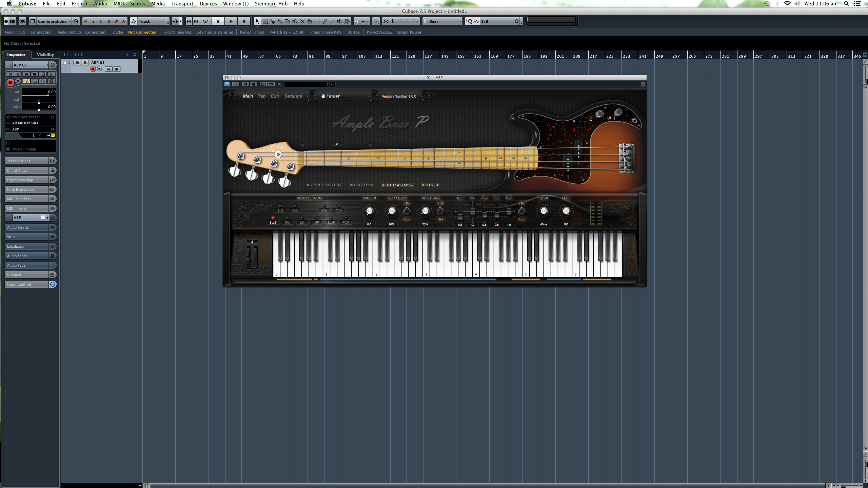Screen dimensions: 868x488
Task: Select the Split (scissors) tool
Action: pos(273,21)
